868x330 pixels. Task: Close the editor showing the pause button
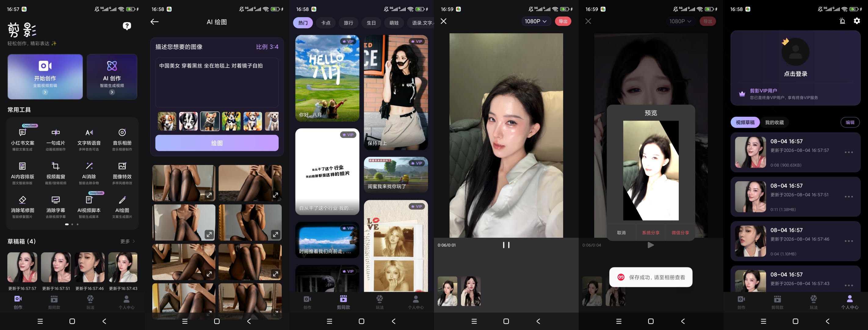point(443,21)
